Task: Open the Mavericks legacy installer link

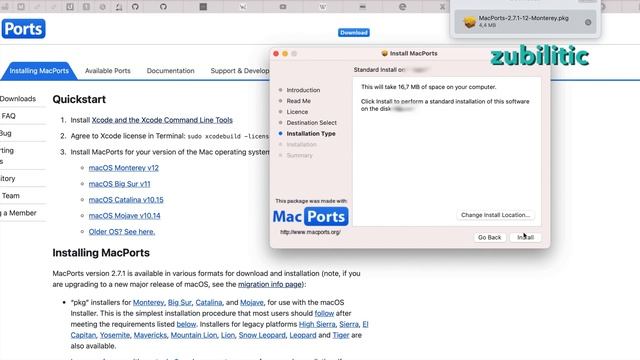Action: tap(150, 335)
